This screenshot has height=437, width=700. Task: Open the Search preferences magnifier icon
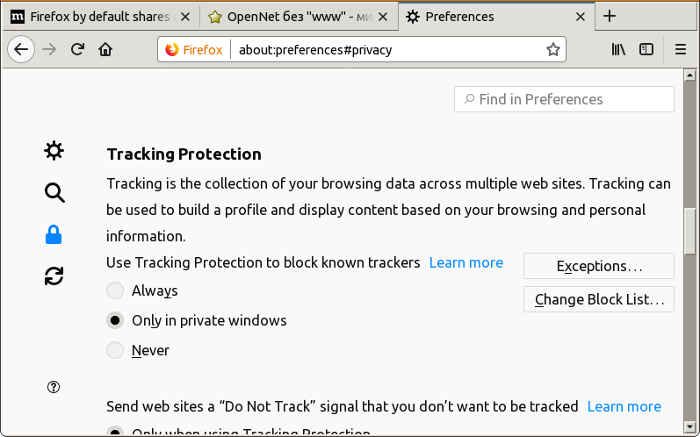click(54, 193)
